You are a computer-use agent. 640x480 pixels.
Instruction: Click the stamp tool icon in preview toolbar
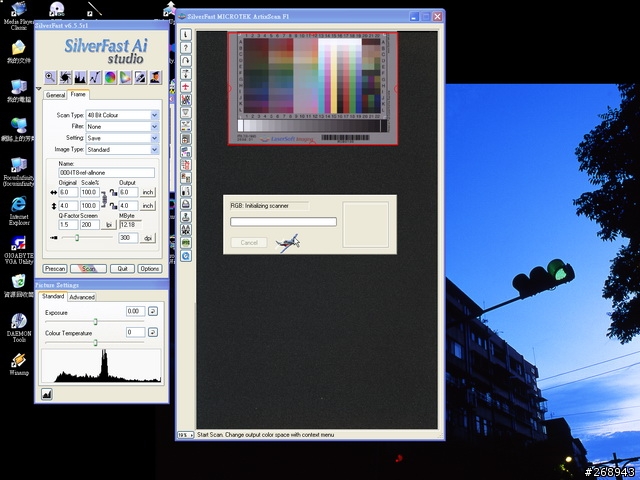(x=186, y=217)
